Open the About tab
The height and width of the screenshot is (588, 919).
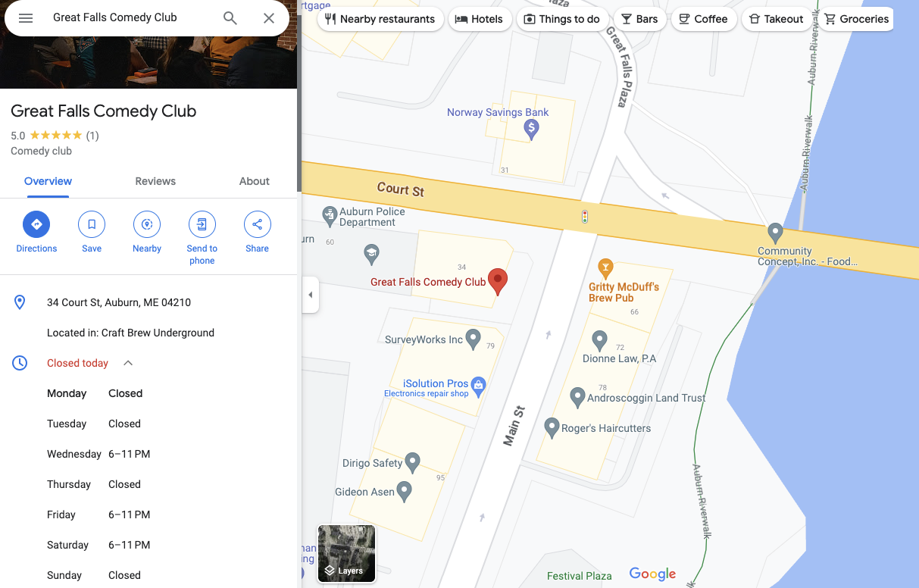tap(255, 181)
